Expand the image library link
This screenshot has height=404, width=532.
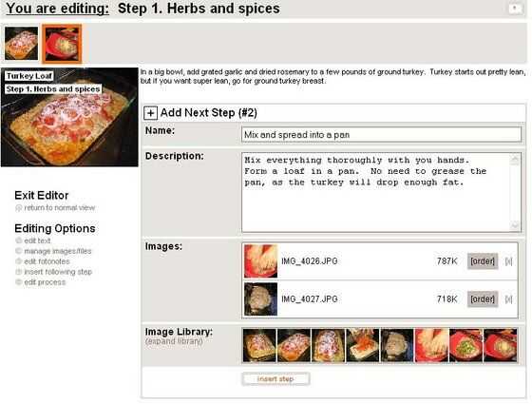point(174,341)
